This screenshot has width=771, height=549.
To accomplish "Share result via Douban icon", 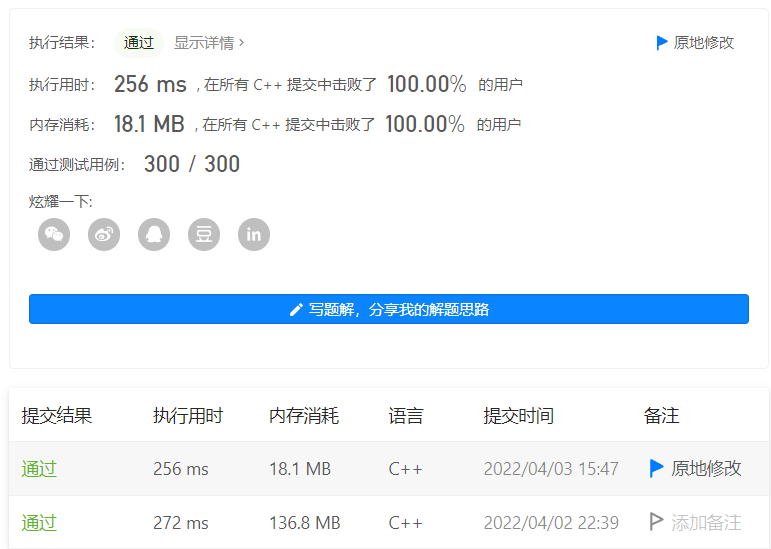I will tap(204, 234).
